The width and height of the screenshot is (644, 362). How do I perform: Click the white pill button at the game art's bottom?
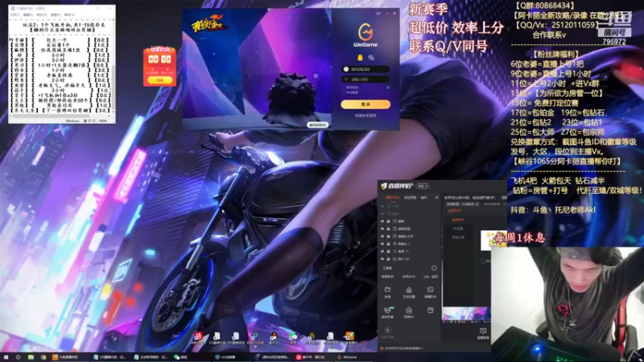318,125
